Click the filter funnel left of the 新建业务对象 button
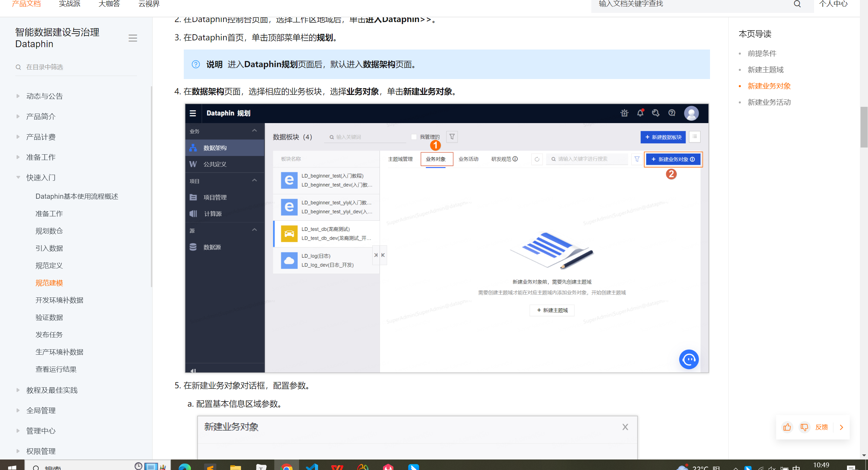The width and height of the screenshot is (868, 470). (x=637, y=159)
